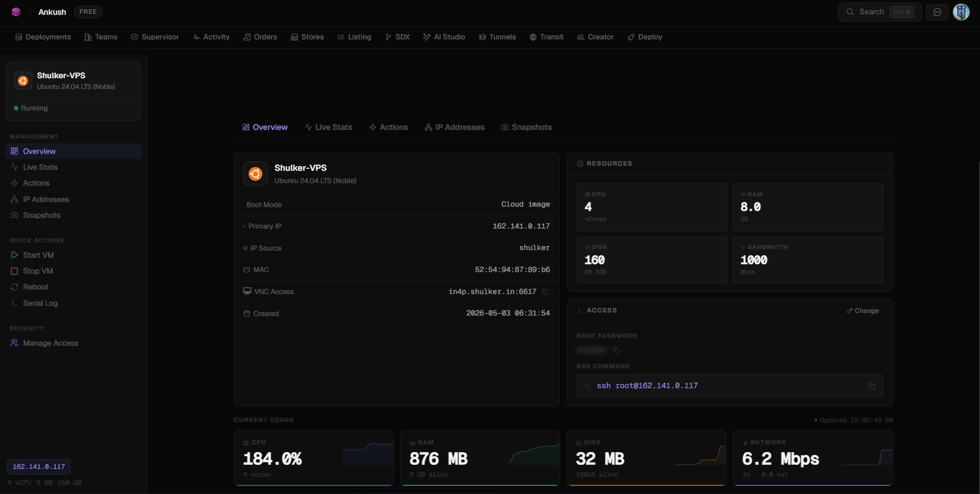Select Actions in the sidebar
This screenshot has height=494, width=980.
coord(73,183)
